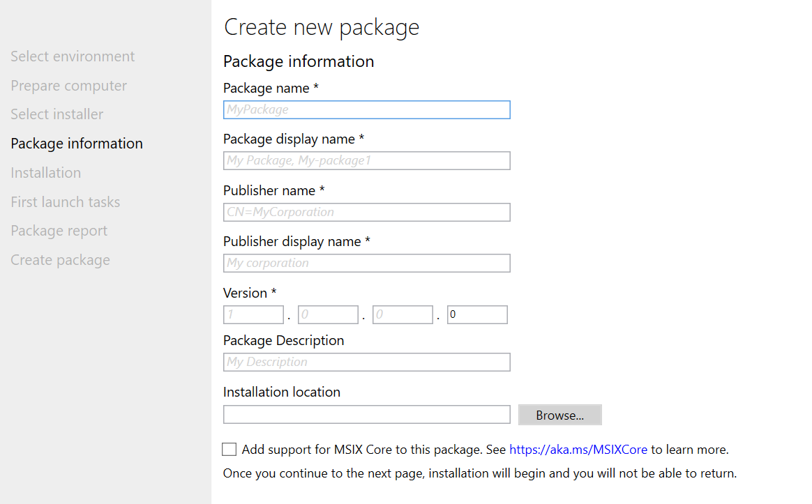The height and width of the screenshot is (504, 812).
Task: Go to Select environment step
Action: pyautogui.click(x=73, y=56)
